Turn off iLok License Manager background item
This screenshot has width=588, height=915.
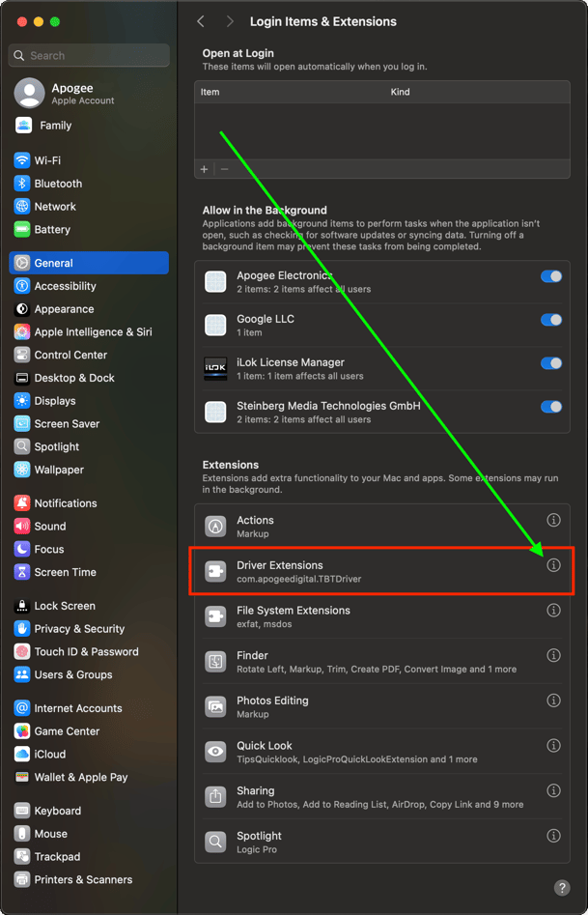click(x=551, y=363)
